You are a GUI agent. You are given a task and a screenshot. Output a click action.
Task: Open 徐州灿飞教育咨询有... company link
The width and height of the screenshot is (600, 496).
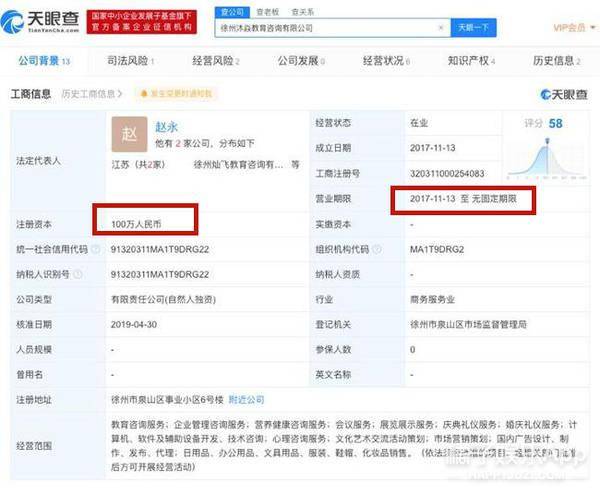[238, 165]
